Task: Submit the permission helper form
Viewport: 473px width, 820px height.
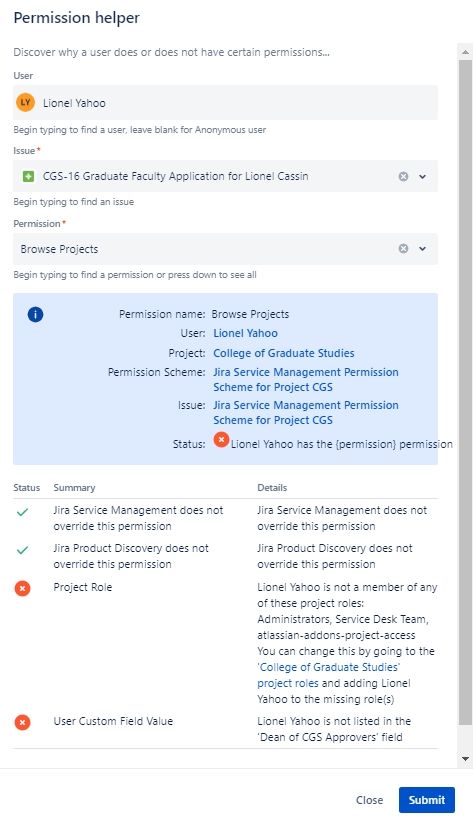Action: [426, 800]
